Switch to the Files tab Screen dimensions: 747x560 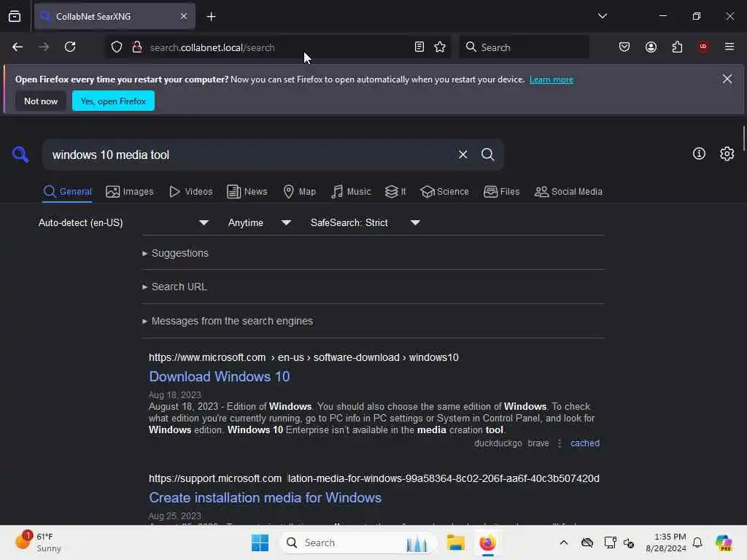click(502, 192)
